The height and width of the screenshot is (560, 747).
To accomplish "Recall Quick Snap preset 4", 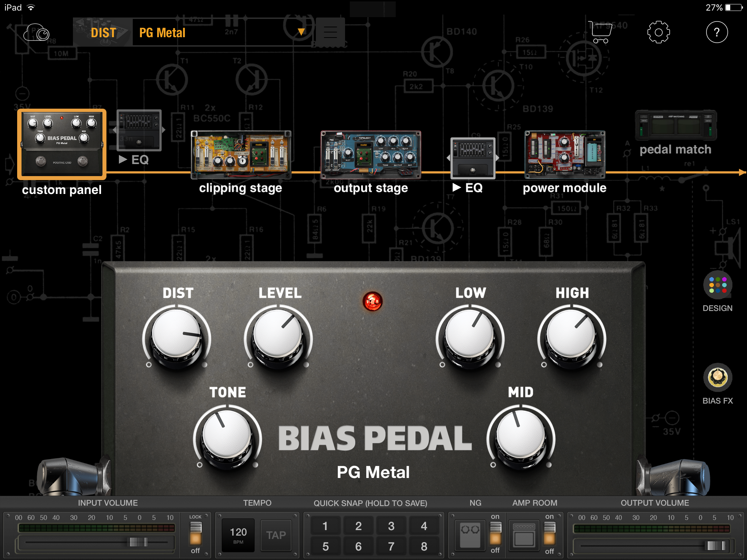I will pyautogui.click(x=424, y=526).
